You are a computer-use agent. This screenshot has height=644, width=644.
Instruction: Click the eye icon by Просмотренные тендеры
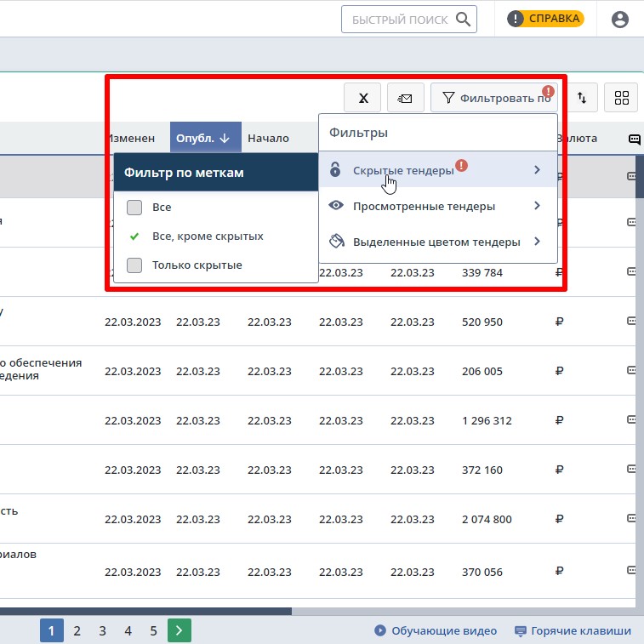click(336, 205)
